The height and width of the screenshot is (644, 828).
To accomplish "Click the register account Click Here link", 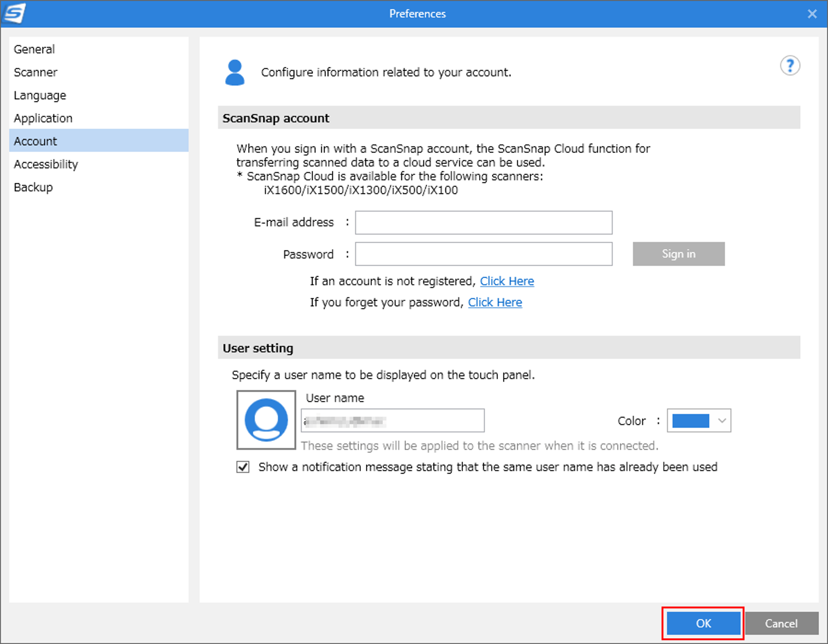I will [x=507, y=281].
